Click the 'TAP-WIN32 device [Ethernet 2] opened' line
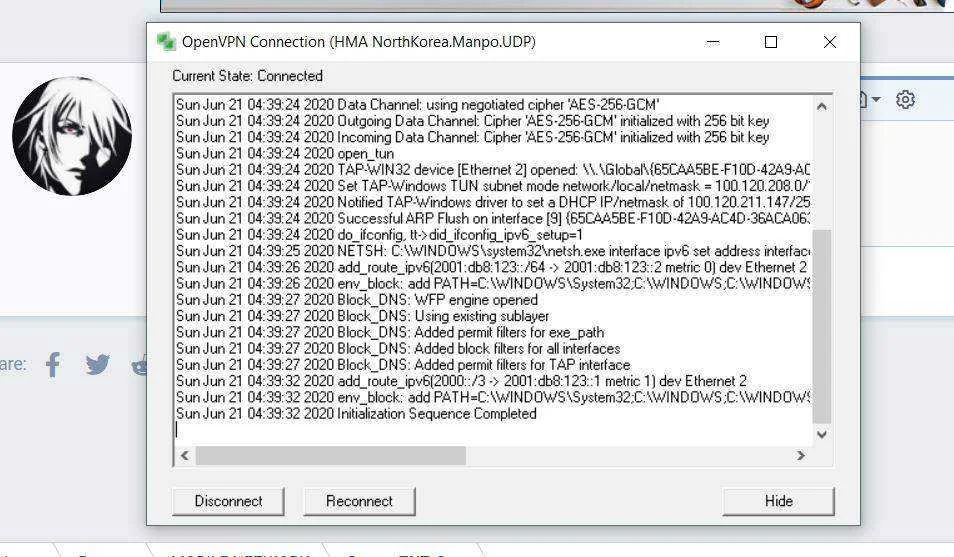 click(x=493, y=170)
